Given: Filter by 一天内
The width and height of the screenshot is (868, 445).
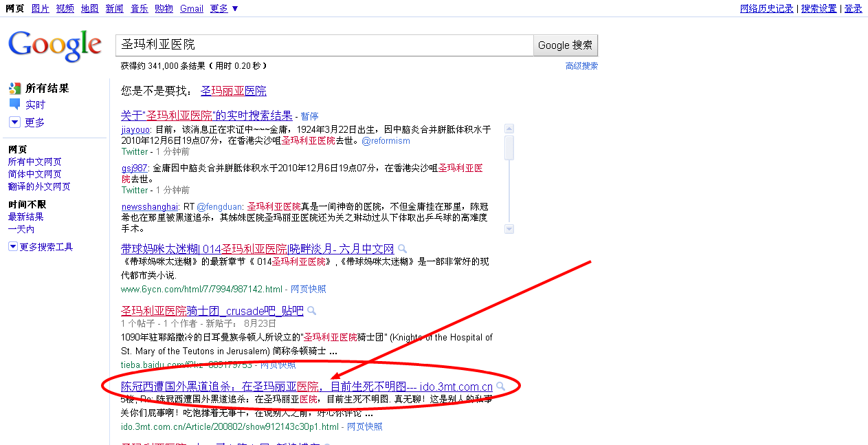Looking at the screenshot, I should pyautogui.click(x=21, y=229).
